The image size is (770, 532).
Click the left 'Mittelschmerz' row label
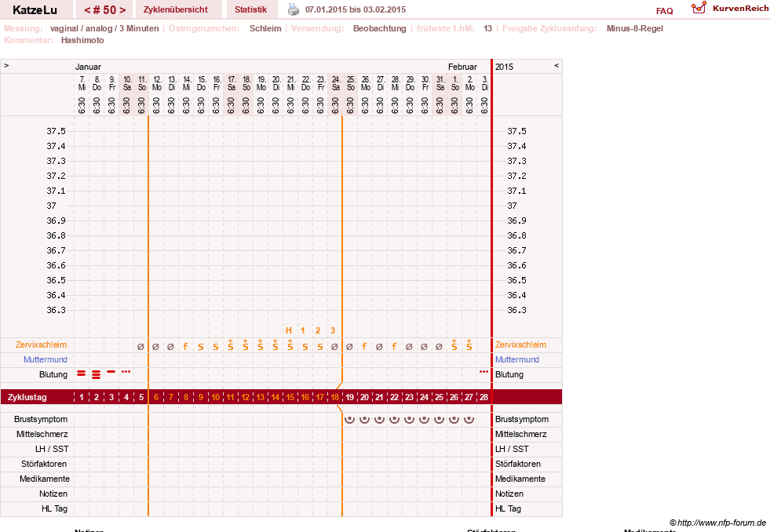[x=42, y=434]
